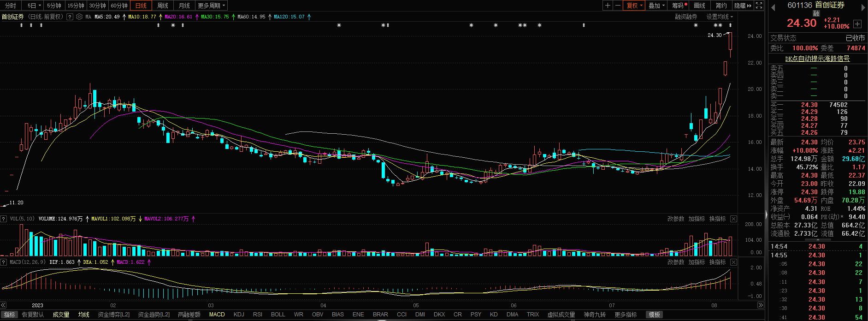Screen dimensions: 868x321
Task: Select the KDJ indicator tab
Action: [239, 315]
